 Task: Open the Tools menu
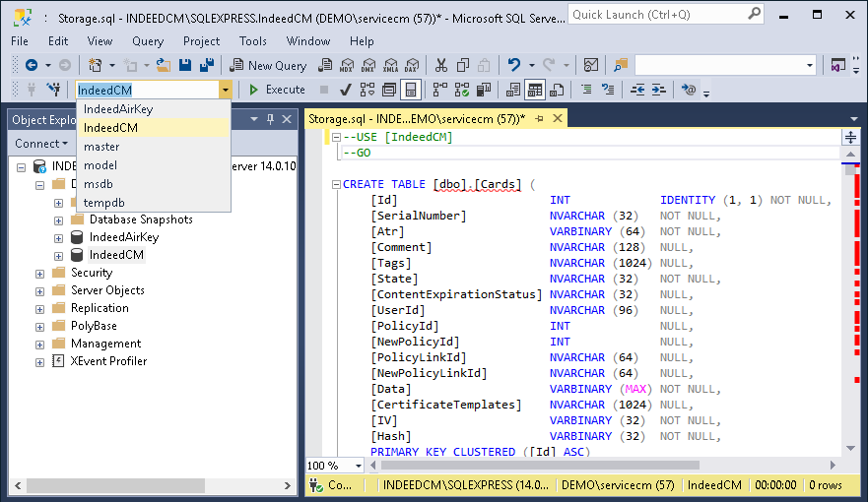(x=253, y=41)
